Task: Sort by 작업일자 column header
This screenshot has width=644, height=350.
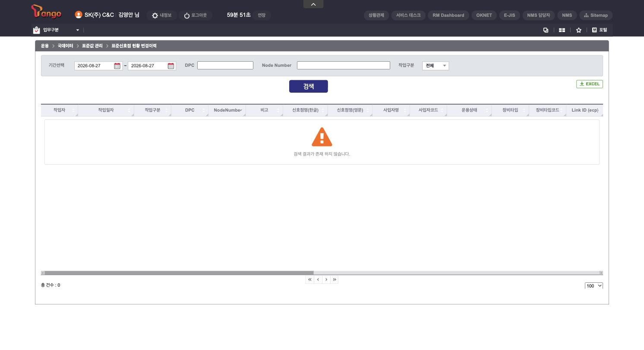Action: pyautogui.click(x=106, y=110)
